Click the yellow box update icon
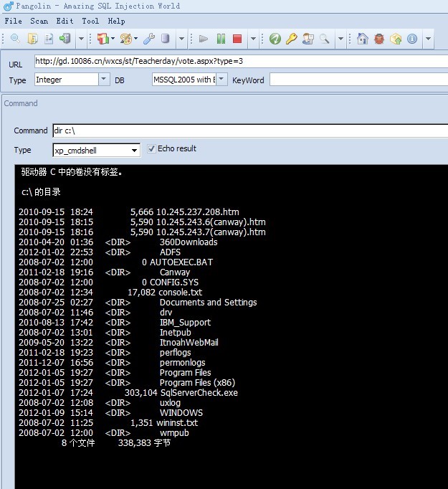The image size is (448, 489). tap(396, 39)
